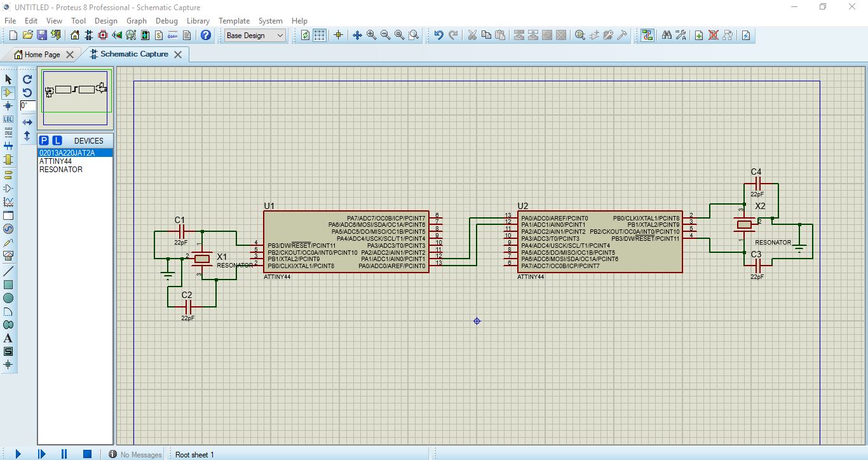Toggle the X-mirror horizontal flip button
The width and height of the screenshot is (868, 460).
click(x=27, y=122)
